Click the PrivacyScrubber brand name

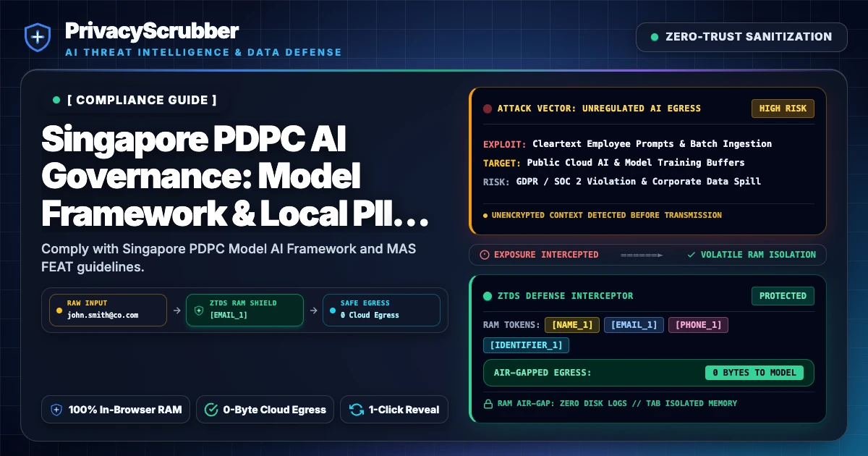(x=152, y=31)
